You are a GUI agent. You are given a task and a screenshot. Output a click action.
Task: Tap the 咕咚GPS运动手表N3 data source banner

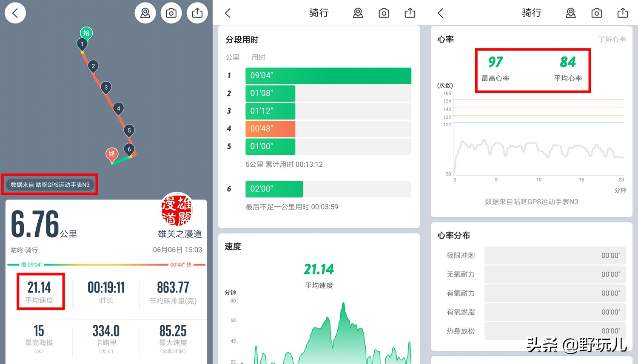click(x=50, y=184)
